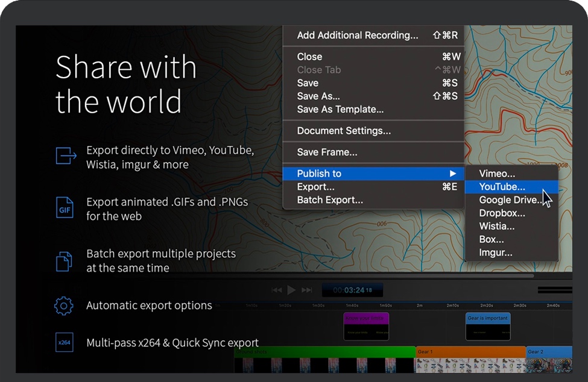Select the orange Gear 1 clip
Screen dimensions: 588x382
470,352
